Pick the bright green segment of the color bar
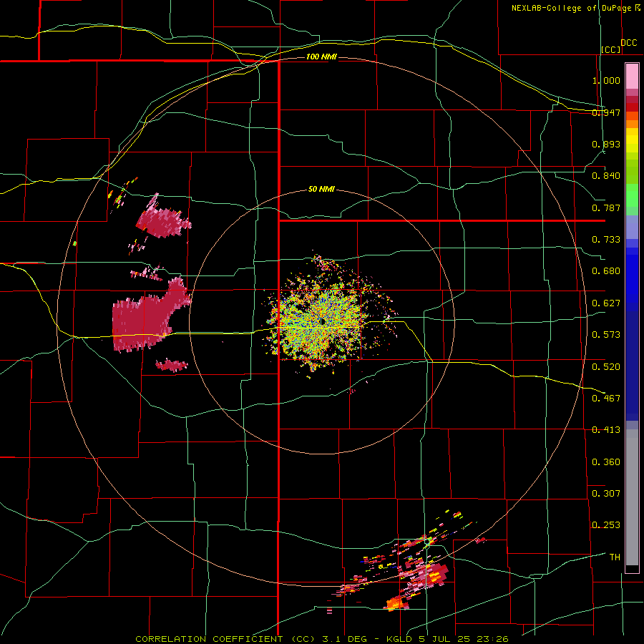 tap(632, 195)
